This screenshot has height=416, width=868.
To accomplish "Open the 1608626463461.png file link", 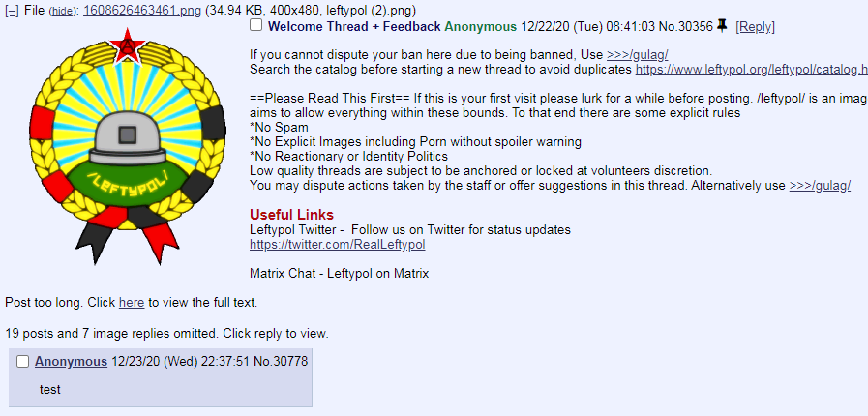I will [142, 11].
